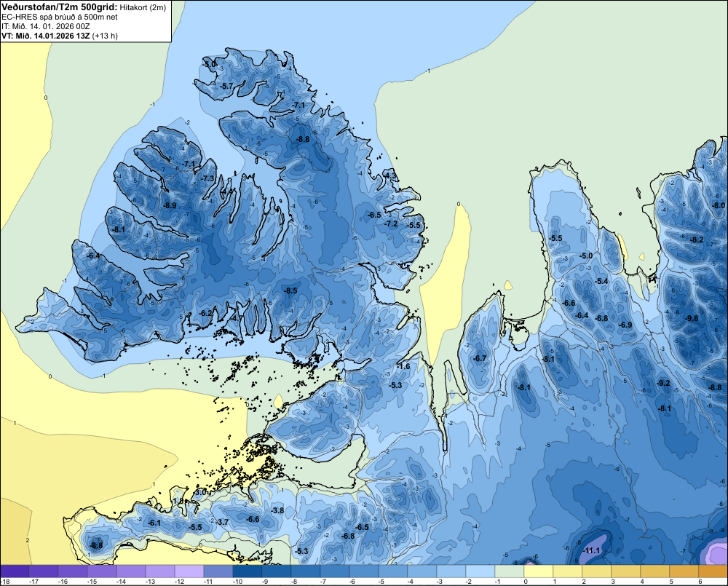Click the "-5.7" temperature label on the map
This screenshot has height=586, width=728.
click(x=226, y=86)
